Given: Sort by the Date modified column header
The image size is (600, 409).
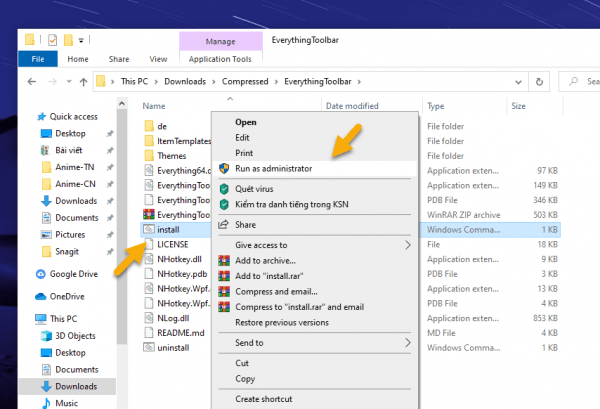Looking at the screenshot, I should click(x=352, y=106).
